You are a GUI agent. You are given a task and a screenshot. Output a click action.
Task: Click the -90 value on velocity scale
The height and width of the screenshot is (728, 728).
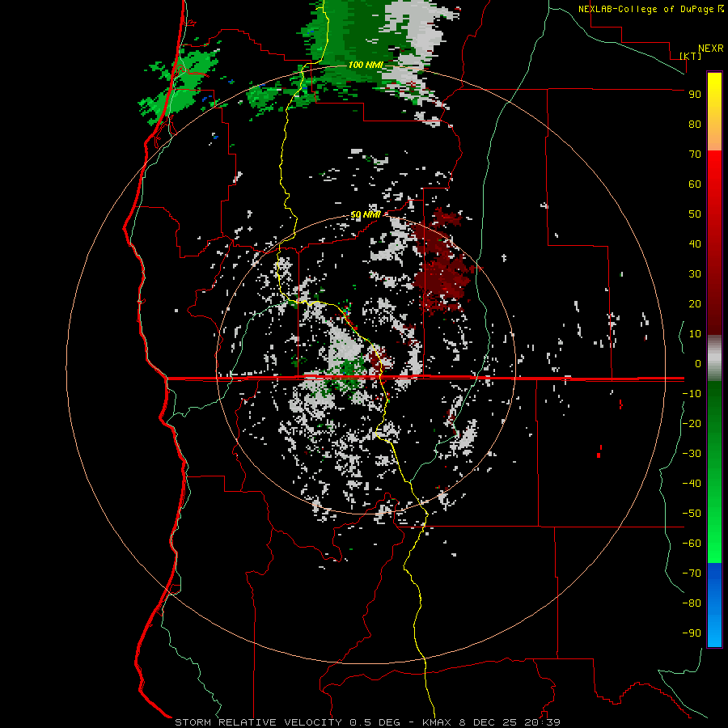coord(692,633)
